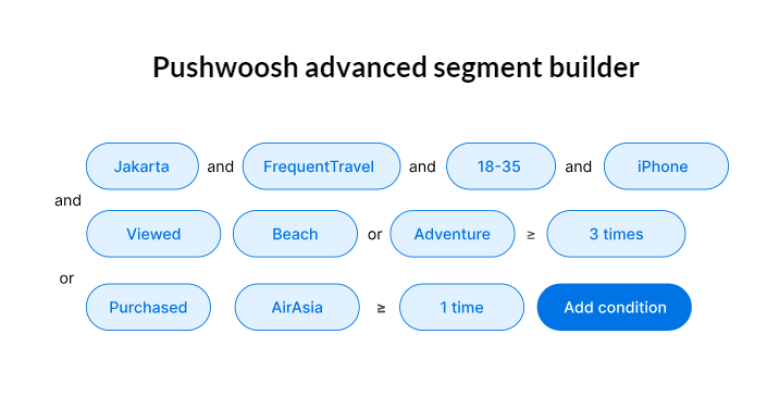
Task: Select the FrequentTravel tag pill
Action: point(321,166)
